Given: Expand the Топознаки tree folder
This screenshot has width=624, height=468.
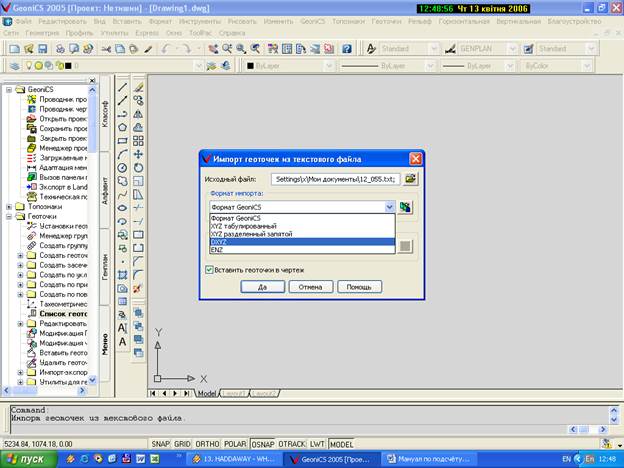Looking at the screenshot, I should coord(9,207).
